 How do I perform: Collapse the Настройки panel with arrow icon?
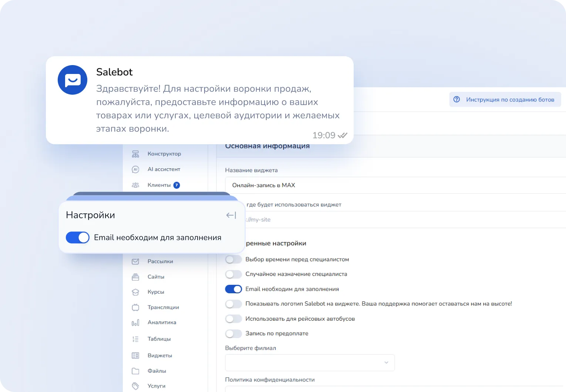[231, 215]
